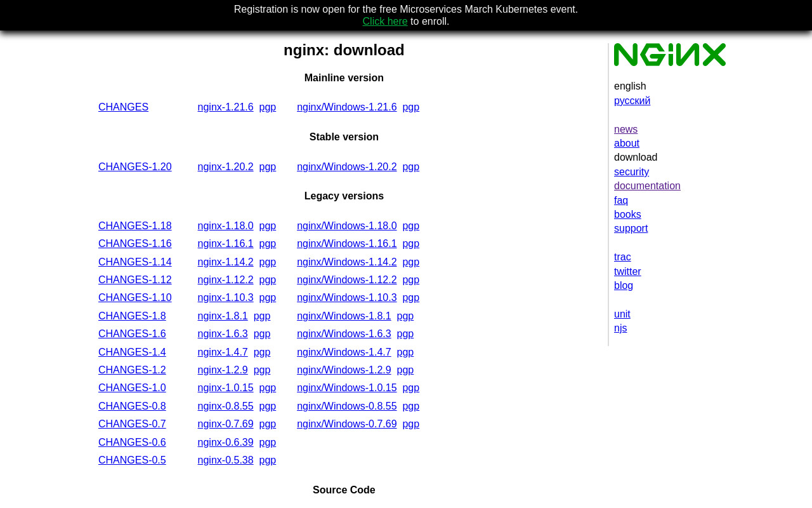
Task: Download nginx-1.20.2 stable source
Action: click(225, 167)
